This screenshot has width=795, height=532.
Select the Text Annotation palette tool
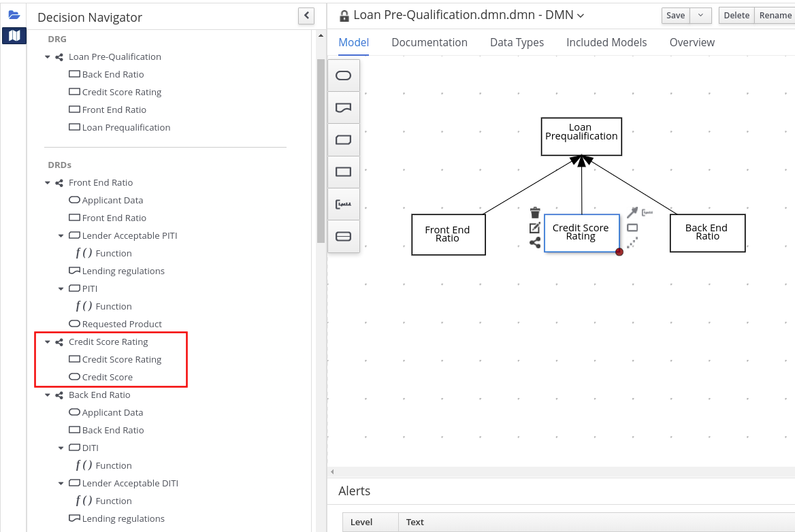pyautogui.click(x=344, y=204)
